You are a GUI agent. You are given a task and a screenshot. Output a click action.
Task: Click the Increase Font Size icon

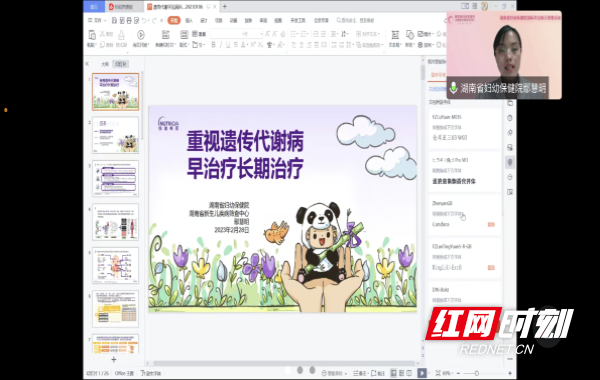[267, 34]
